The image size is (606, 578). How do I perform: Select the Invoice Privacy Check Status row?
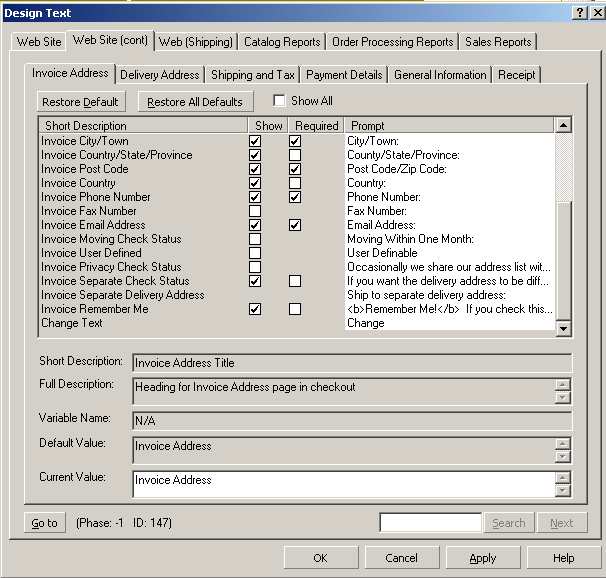pos(112,267)
